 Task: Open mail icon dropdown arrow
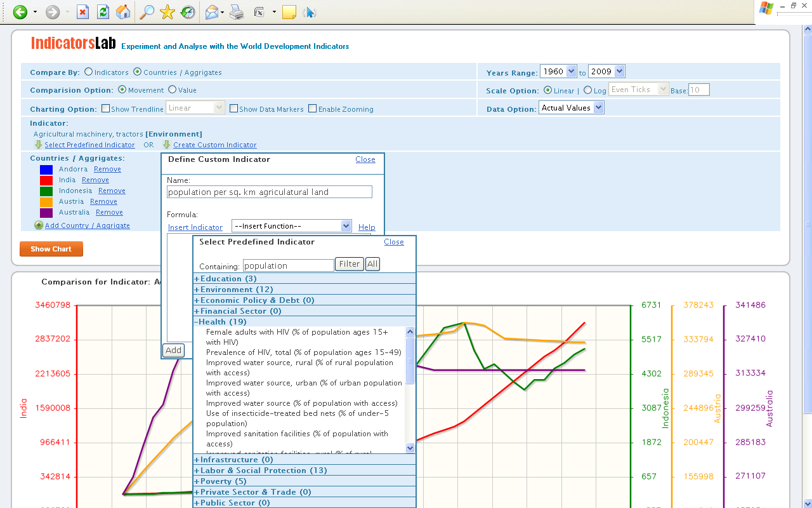[x=223, y=12]
